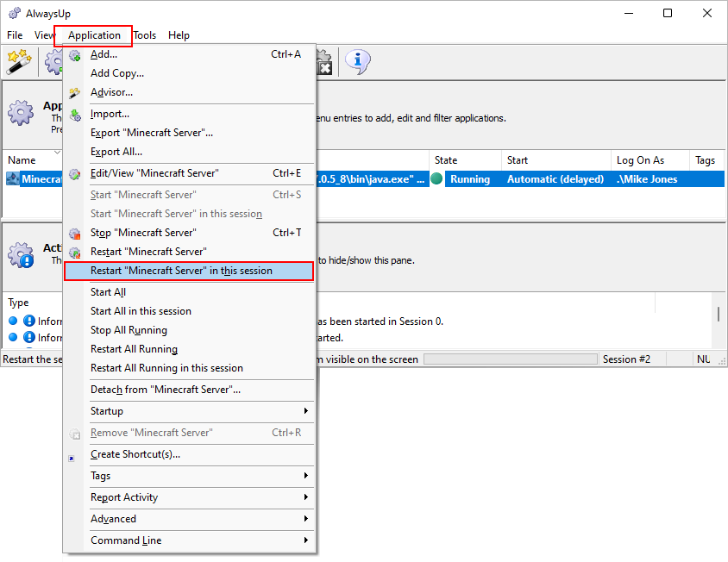This screenshot has height=562, width=728.
Task: Click the Restart menu entry gear icon
Action: pyautogui.click(x=74, y=252)
